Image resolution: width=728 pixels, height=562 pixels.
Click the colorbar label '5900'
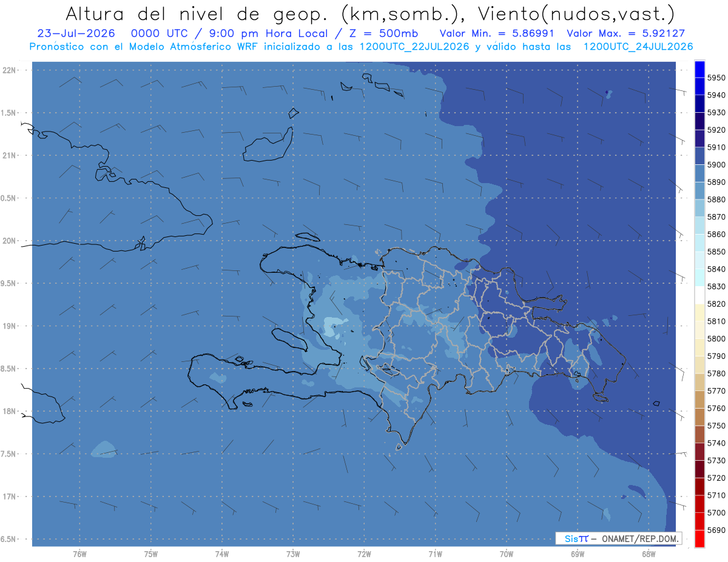[716, 164]
